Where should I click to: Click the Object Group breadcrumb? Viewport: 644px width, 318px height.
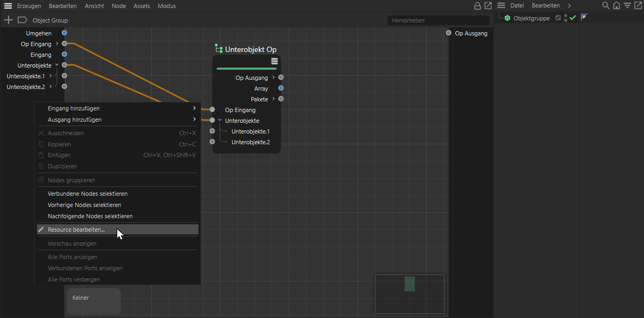coord(50,20)
